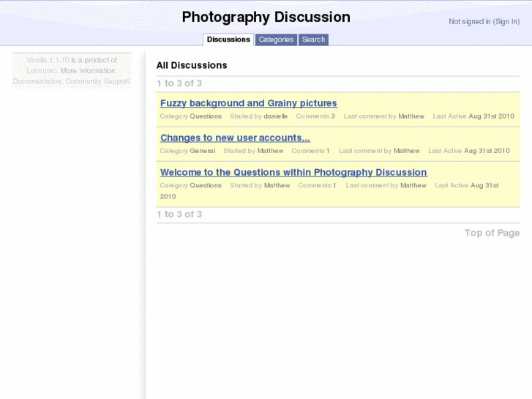Click the Sign In link
The height and width of the screenshot is (399, 532).
(x=506, y=22)
